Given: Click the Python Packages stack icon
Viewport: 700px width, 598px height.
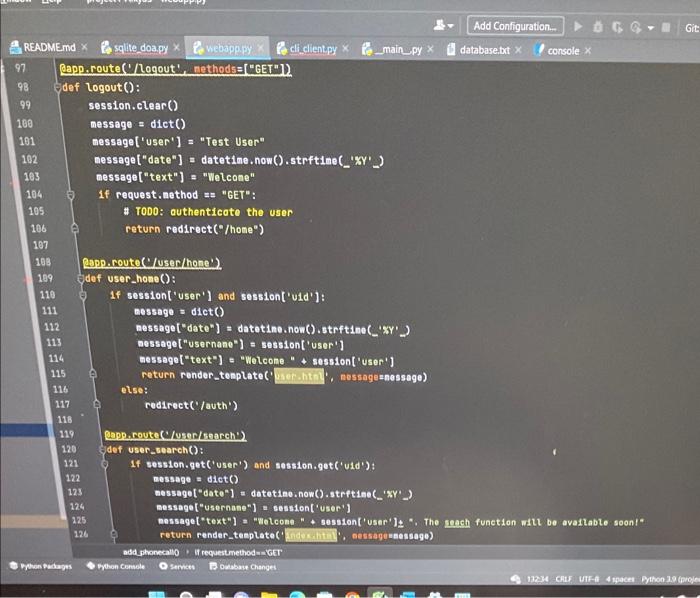Looking at the screenshot, I should (x=13, y=565).
